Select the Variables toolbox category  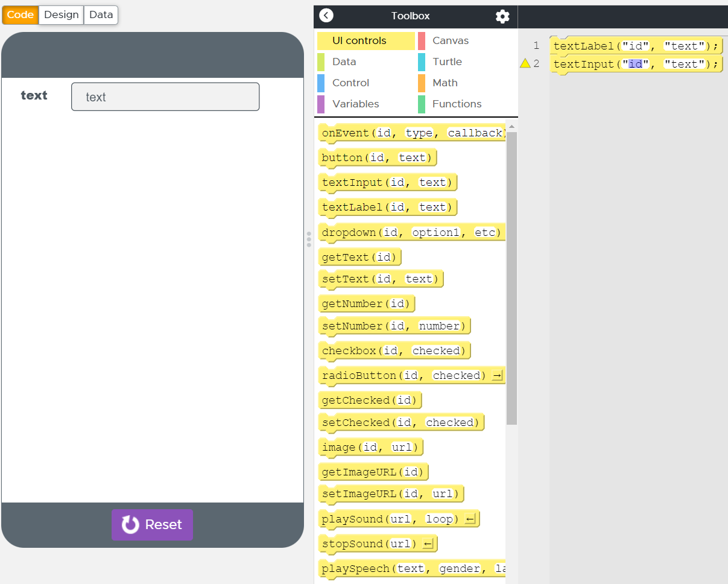pyautogui.click(x=366, y=104)
